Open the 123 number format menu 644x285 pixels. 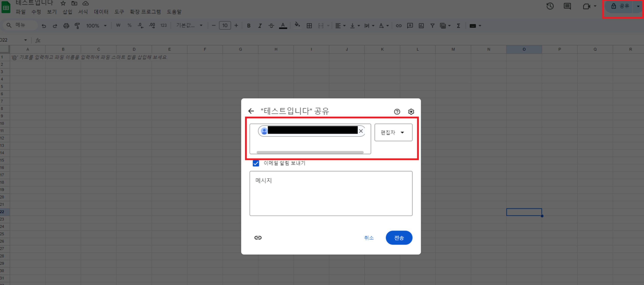pyautogui.click(x=163, y=25)
